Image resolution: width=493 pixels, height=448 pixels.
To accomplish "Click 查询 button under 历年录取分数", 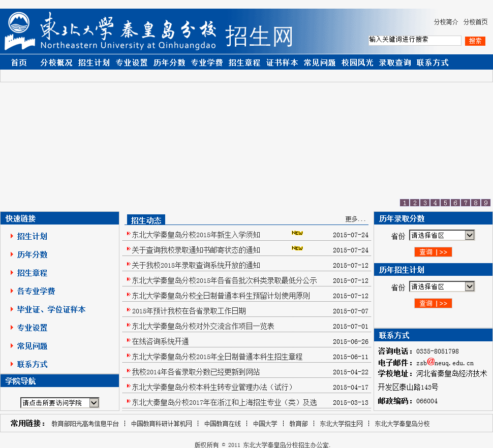I will click(433, 252).
